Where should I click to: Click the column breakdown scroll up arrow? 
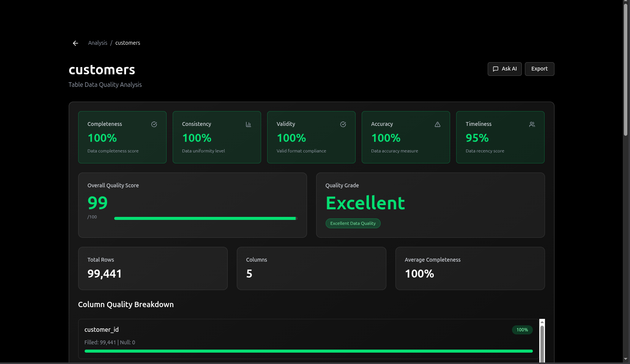[542, 322]
